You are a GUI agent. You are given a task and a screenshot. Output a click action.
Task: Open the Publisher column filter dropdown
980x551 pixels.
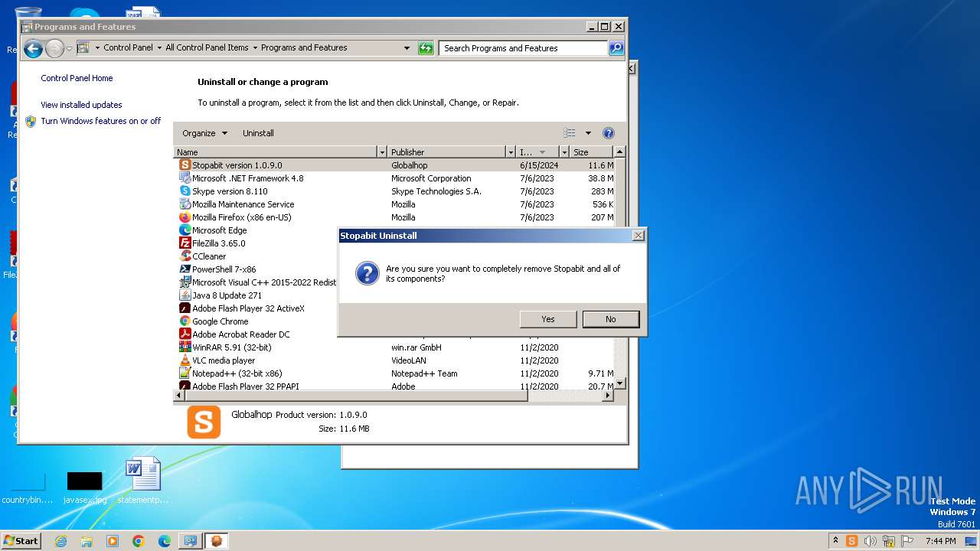[x=510, y=152]
